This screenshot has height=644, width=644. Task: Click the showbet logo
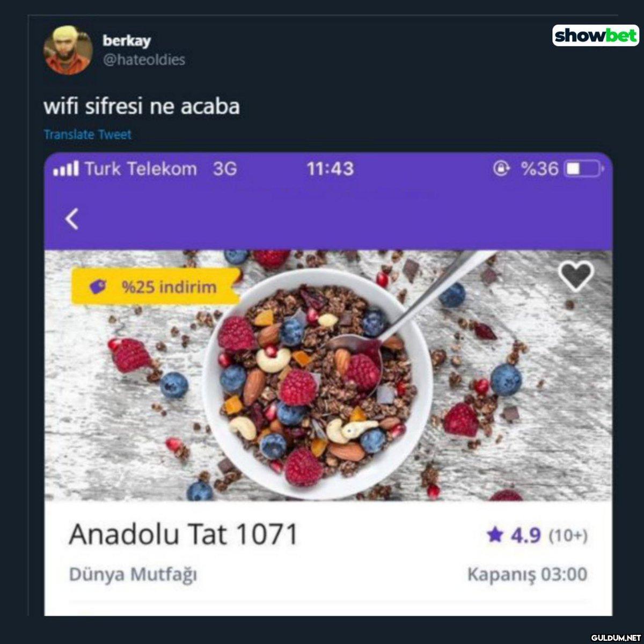click(596, 35)
